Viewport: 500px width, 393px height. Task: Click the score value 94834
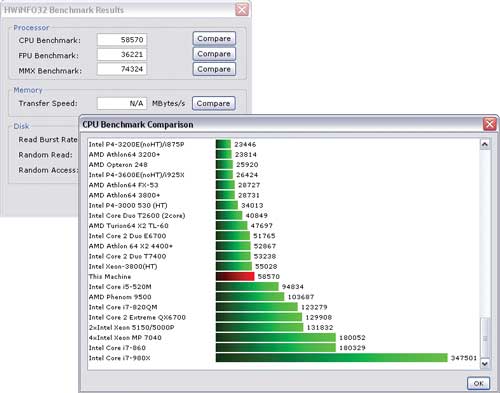293,287
